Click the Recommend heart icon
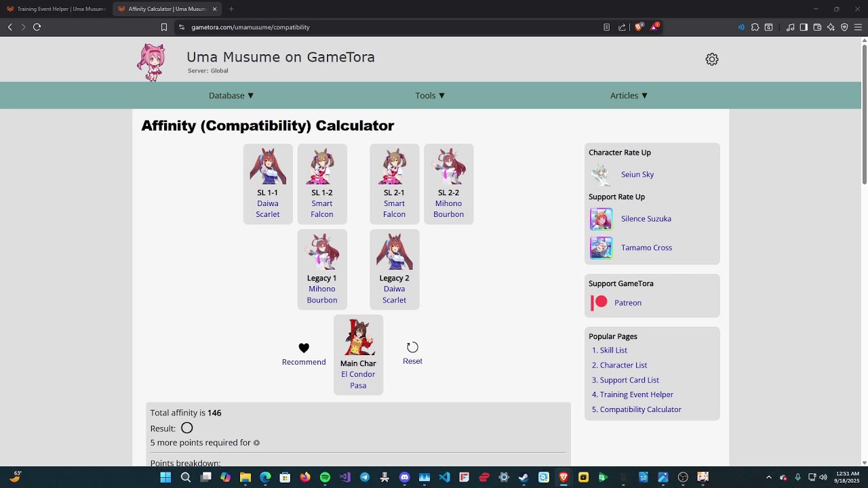Image resolution: width=868 pixels, height=488 pixels. click(x=304, y=348)
